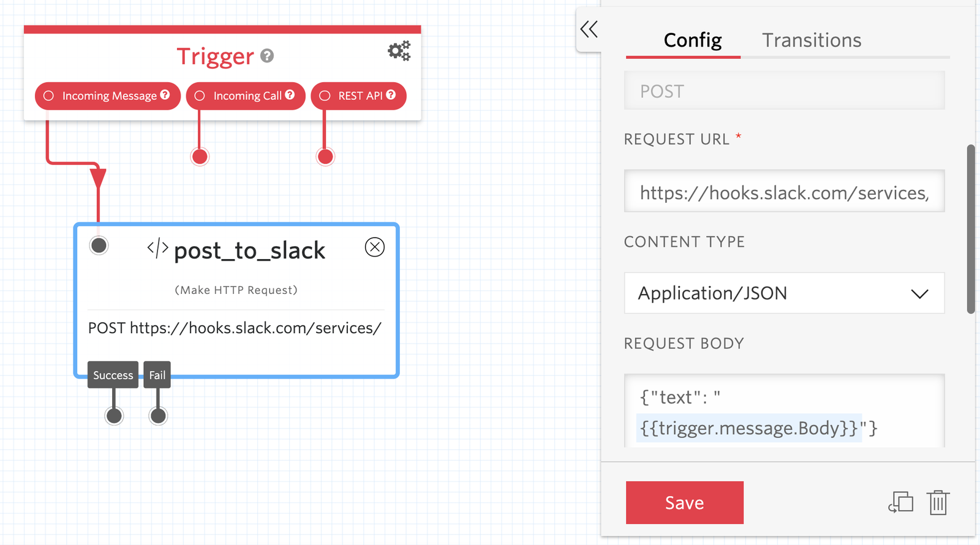
Task: Remove post_to_slack with its X icon
Action: click(x=374, y=247)
